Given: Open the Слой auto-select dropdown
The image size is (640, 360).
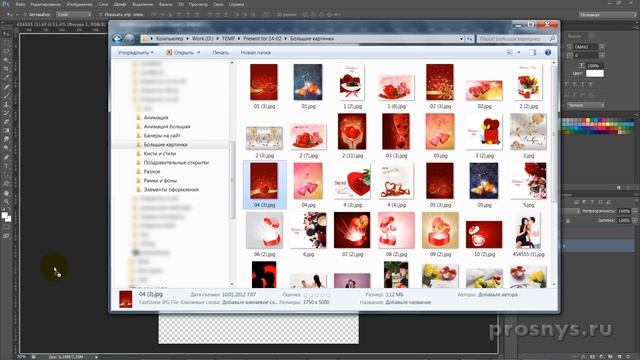Looking at the screenshot, I should [x=73, y=15].
